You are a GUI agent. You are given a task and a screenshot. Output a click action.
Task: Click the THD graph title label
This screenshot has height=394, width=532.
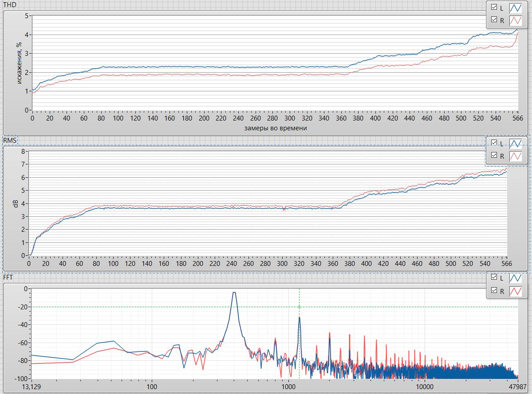(9, 5)
